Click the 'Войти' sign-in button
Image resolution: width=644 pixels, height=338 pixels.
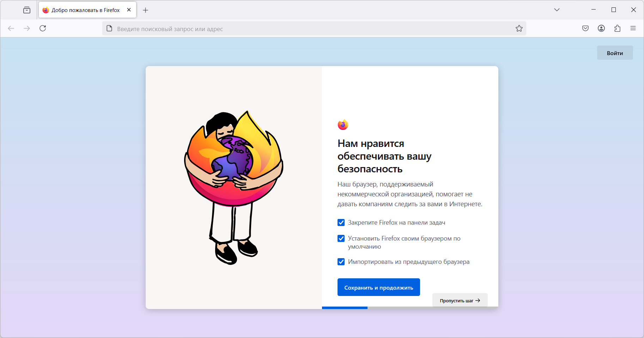pyautogui.click(x=615, y=53)
